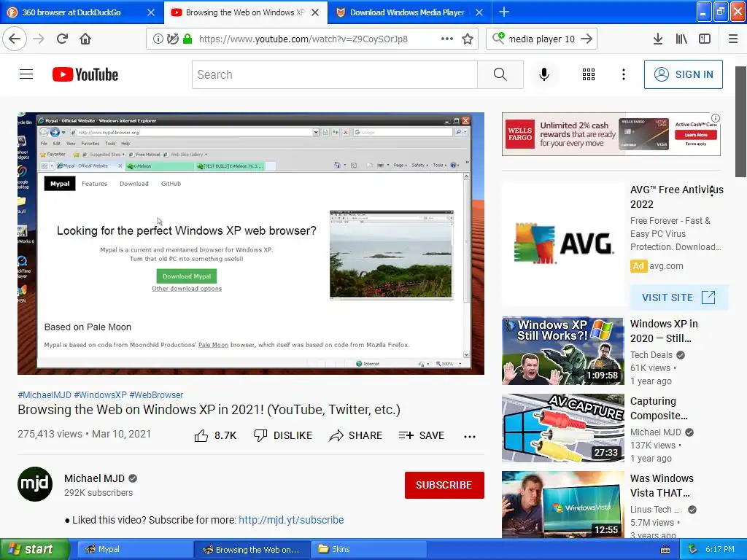
Task: Click the DISLIKE thumbs down button
Action: (283, 435)
